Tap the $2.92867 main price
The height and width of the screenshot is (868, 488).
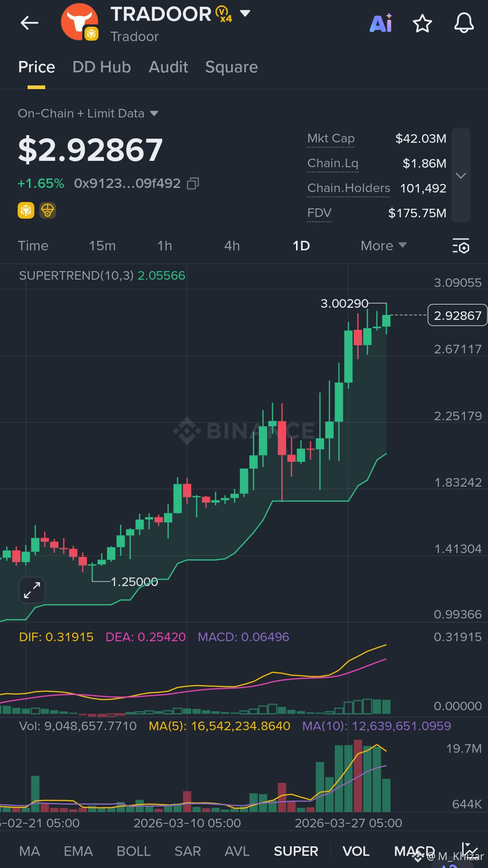tap(90, 150)
